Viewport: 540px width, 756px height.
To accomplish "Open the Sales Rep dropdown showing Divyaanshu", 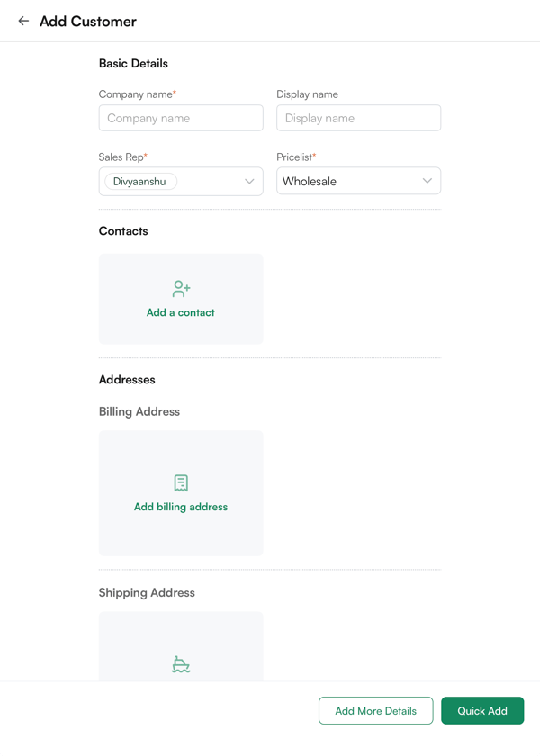I will tap(180, 181).
